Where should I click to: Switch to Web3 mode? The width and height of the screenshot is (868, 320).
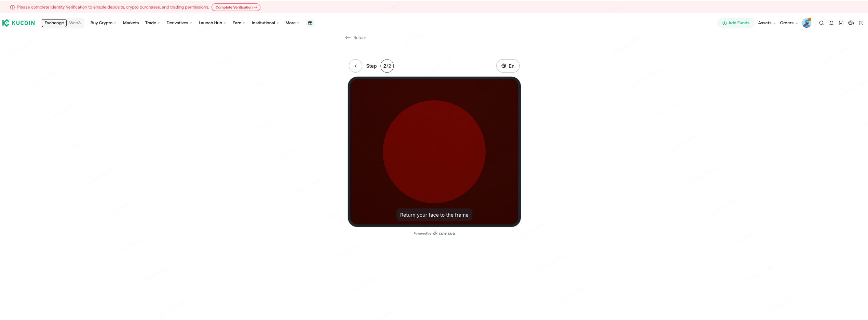pos(75,23)
